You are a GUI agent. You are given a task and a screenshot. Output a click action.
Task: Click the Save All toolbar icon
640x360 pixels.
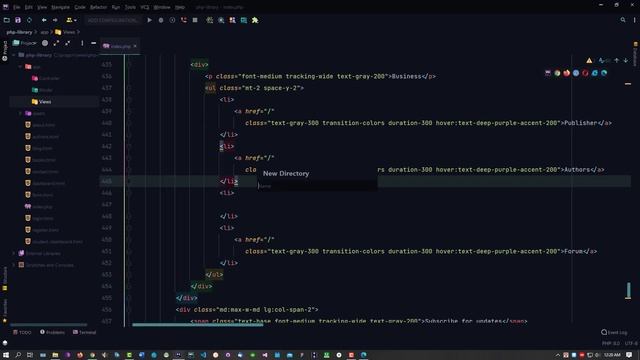pos(18,20)
